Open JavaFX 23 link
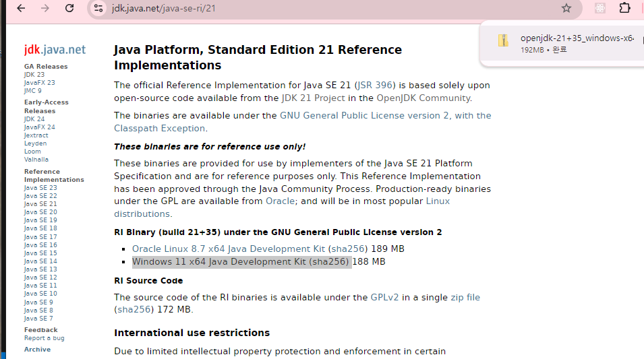 tap(39, 82)
